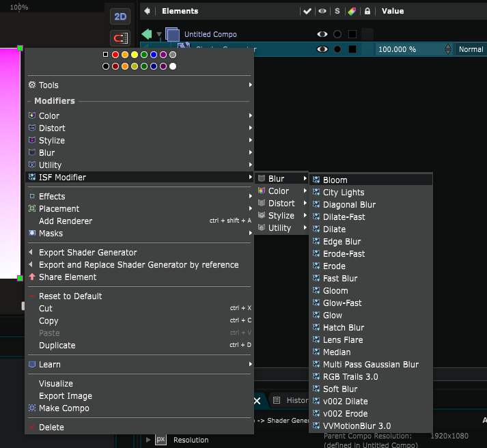This screenshot has width=487, height=448.
Task: Pick the white color tag in bottom row
Action: tap(173, 66)
